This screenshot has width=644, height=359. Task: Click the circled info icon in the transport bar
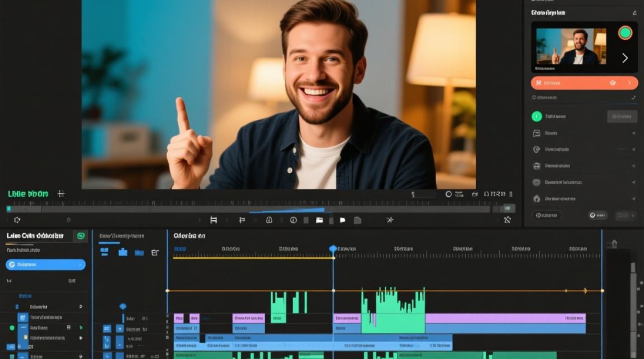pyautogui.click(x=293, y=220)
